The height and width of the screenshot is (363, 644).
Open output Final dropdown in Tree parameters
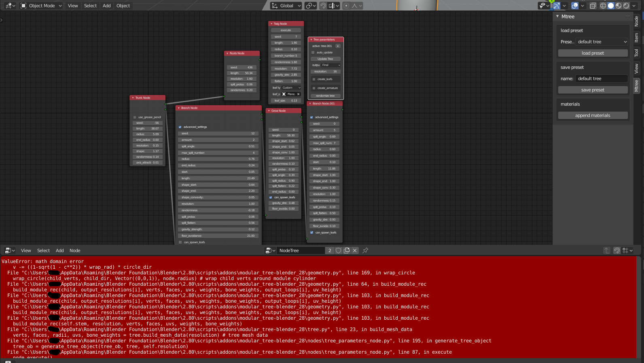coord(331,65)
